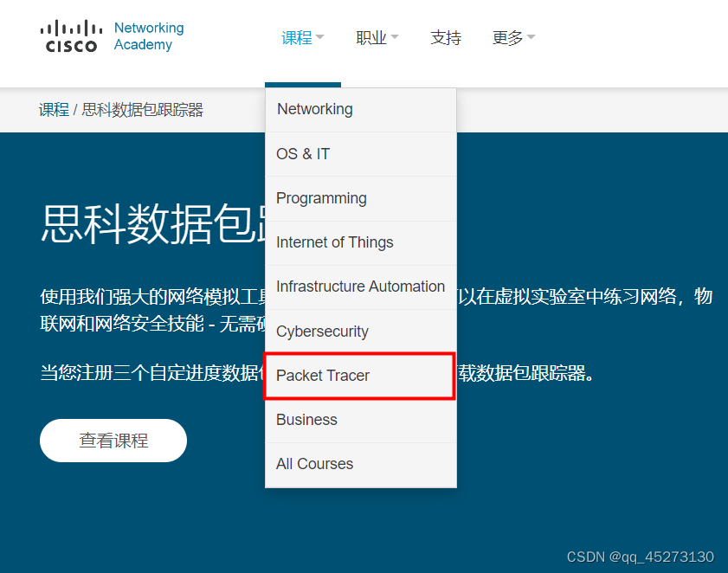728x573 pixels.
Task: Select Networking from the courses menu
Action: 361,110
